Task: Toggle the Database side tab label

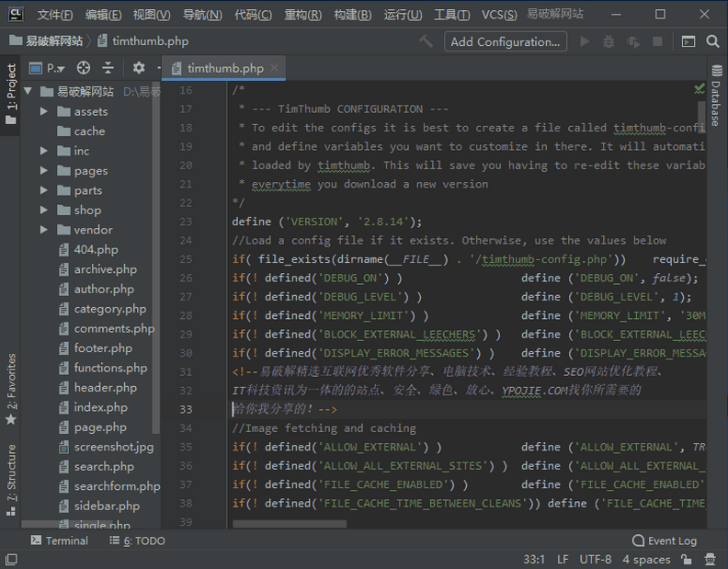Action: (x=716, y=104)
